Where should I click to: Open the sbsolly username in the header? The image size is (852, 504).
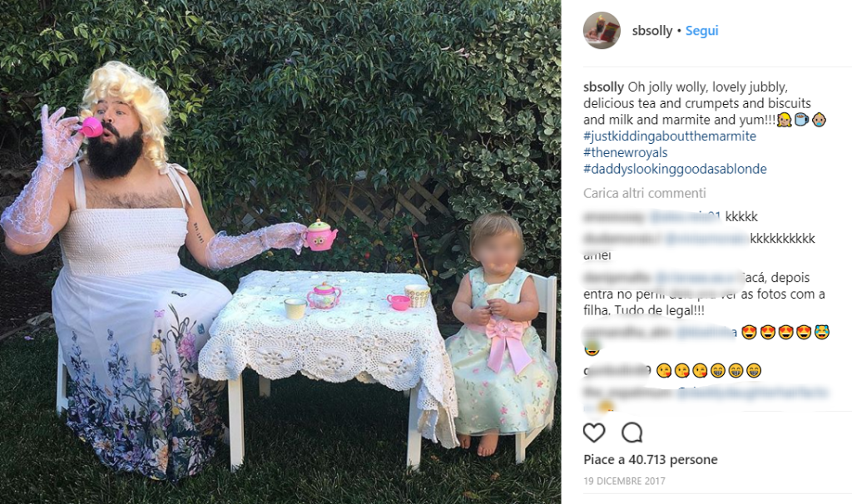click(652, 31)
